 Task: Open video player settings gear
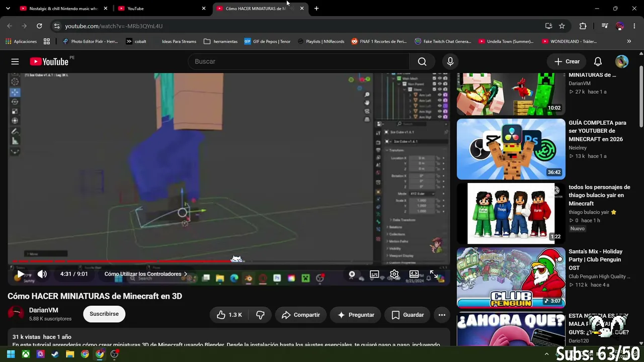(x=394, y=274)
